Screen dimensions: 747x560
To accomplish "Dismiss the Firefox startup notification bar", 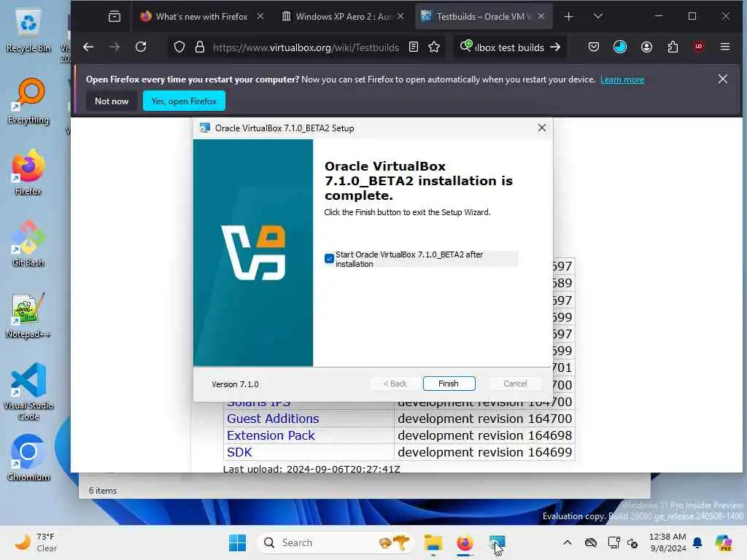I will click(x=723, y=79).
